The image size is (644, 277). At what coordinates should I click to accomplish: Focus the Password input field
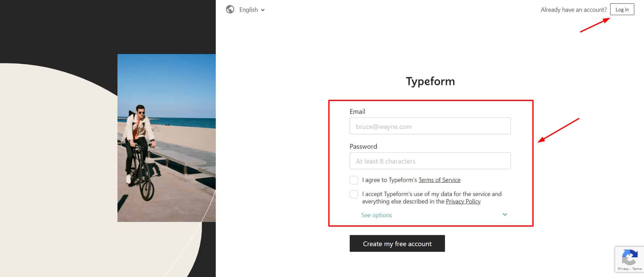click(430, 161)
